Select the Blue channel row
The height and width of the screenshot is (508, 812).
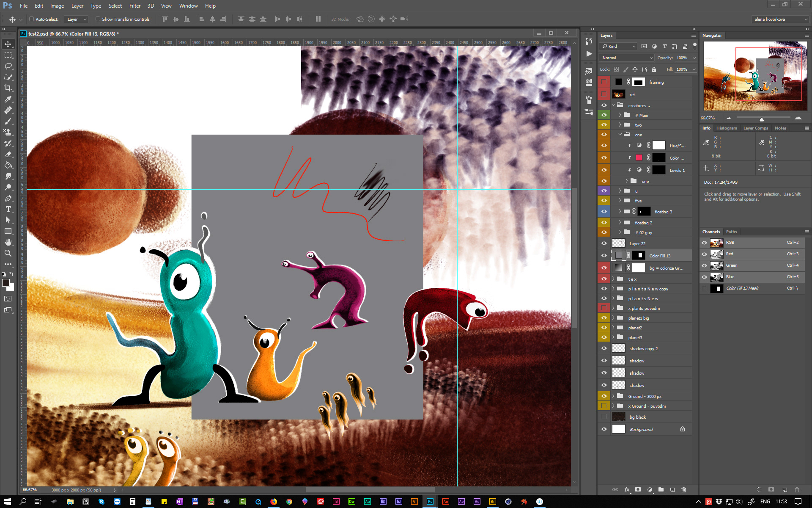[752, 277]
